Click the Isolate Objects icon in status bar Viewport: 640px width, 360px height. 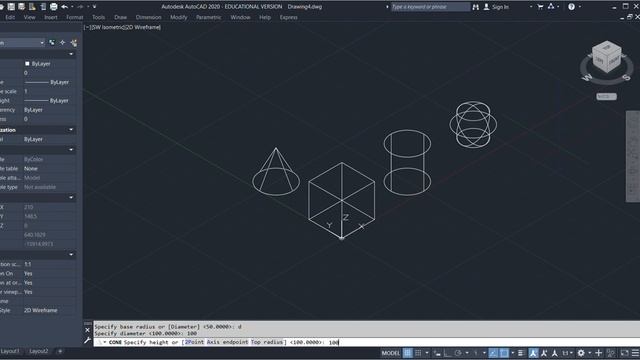pos(611,353)
